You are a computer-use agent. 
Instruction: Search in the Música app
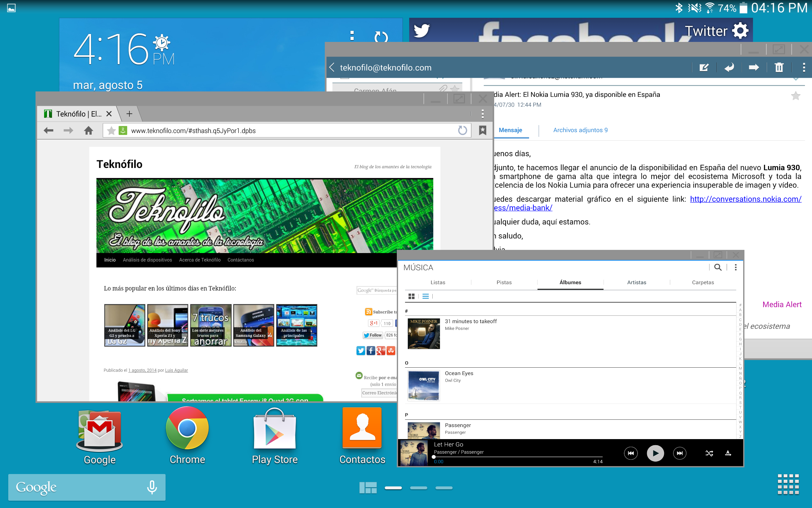point(718,267)
